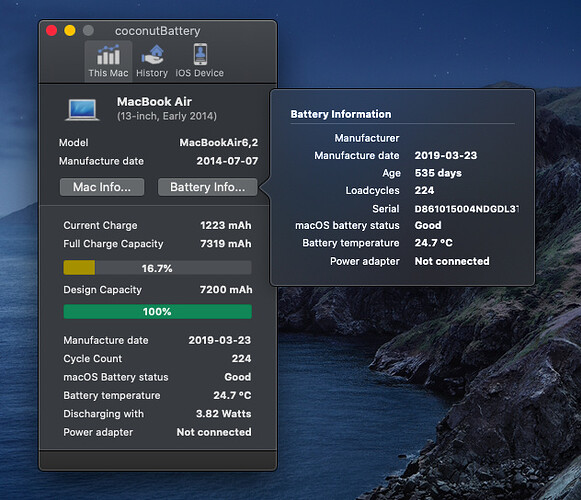Click the 100% design capacity green bar
The width and height of the screenshot is (581, 500).
(x=157, y=311)
